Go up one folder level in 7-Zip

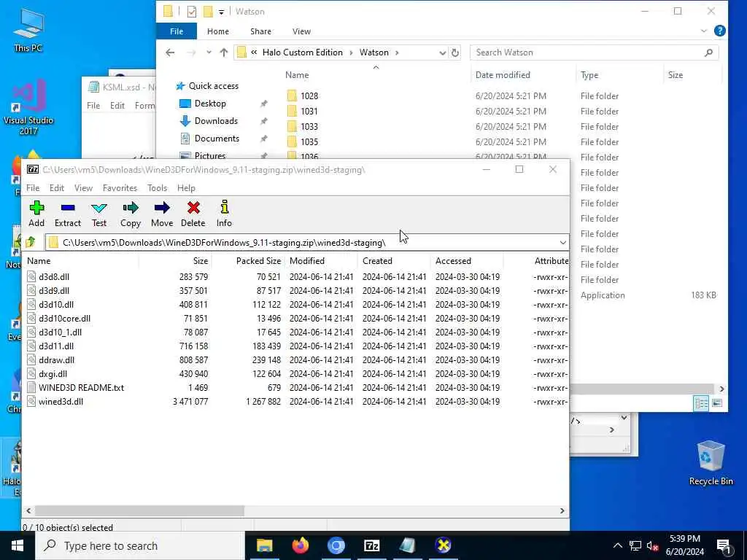click(31, 242)
